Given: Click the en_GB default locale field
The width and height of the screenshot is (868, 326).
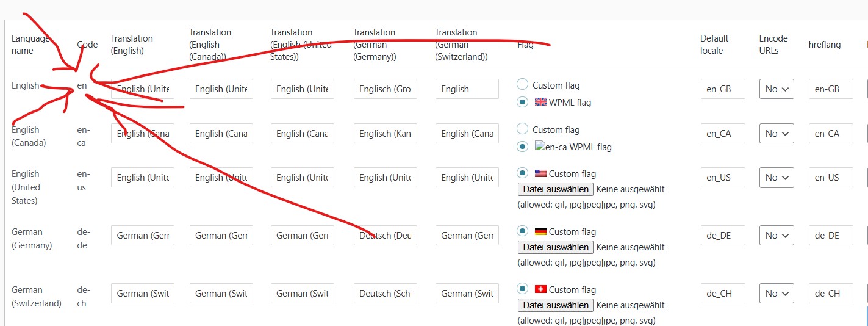Looking at the screenshot, I should [723, 89].
